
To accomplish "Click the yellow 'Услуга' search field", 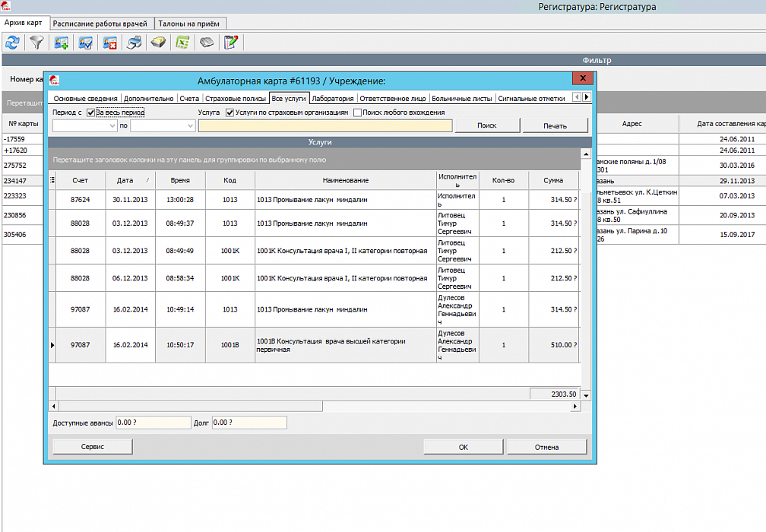I will pyautogui.click(x=324, y=125).
